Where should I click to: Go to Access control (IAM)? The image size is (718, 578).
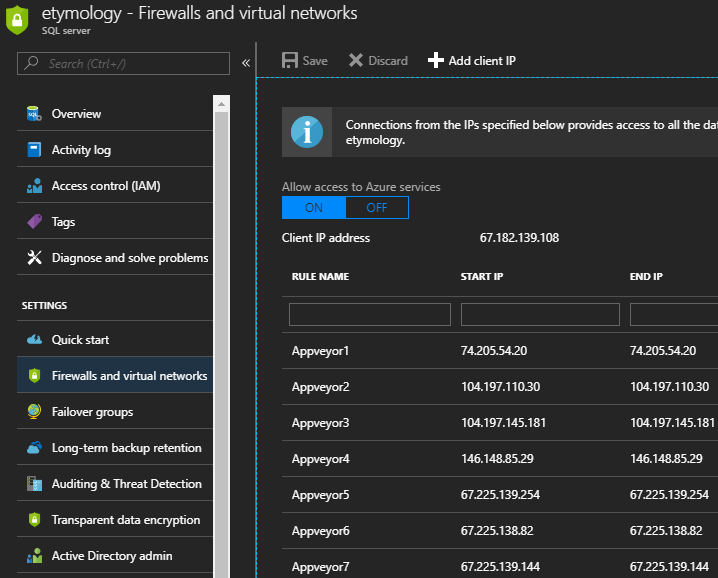pos(115,185)
